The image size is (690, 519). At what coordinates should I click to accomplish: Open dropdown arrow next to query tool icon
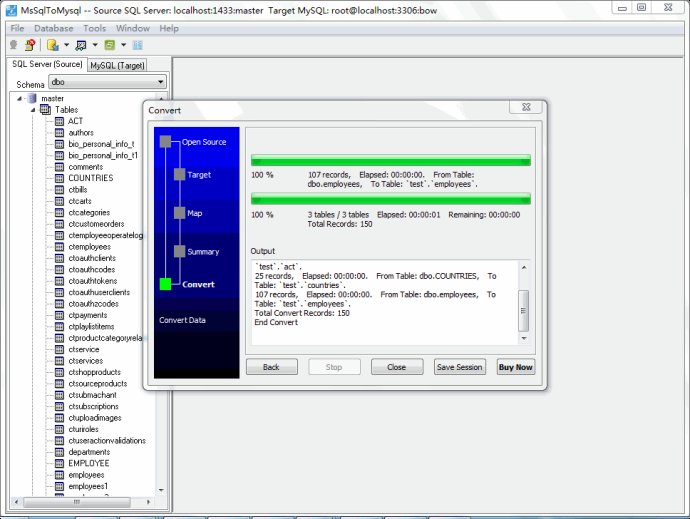click(95, 45)
